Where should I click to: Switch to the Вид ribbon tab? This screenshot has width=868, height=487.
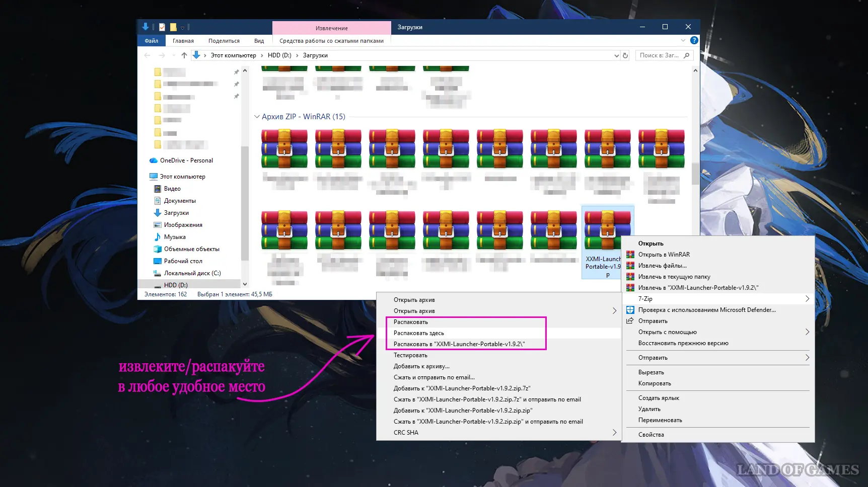pos(259,41)
